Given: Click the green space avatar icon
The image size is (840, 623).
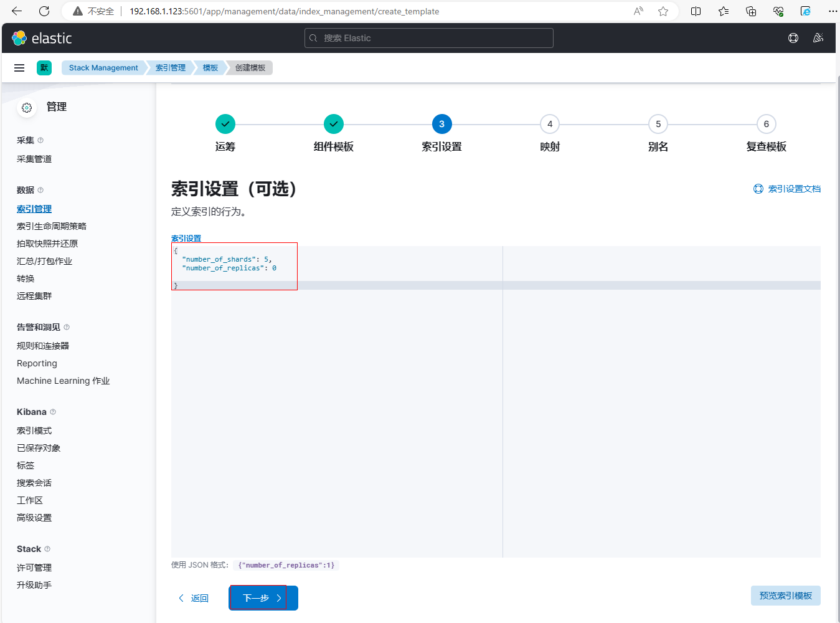Looking at the screenshot, I should pyautogui.click(x=44, y=68).
